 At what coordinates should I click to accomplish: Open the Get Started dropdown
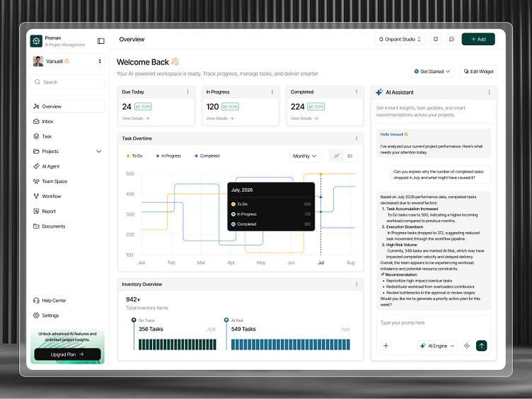click(x=432, y=71)
